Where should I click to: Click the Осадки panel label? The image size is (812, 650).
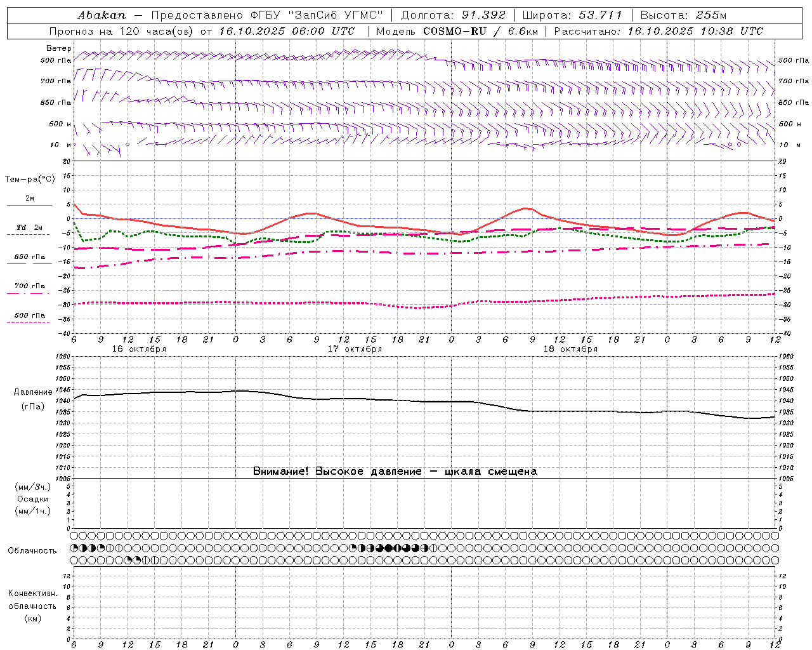(32, 499)
